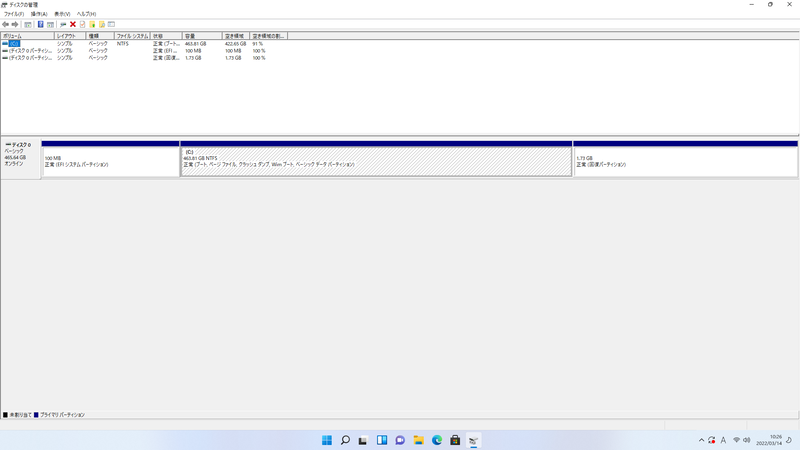800x450 pixels.
Task: Sort by the 空き領域 column header
Action: tap(236, 36)
